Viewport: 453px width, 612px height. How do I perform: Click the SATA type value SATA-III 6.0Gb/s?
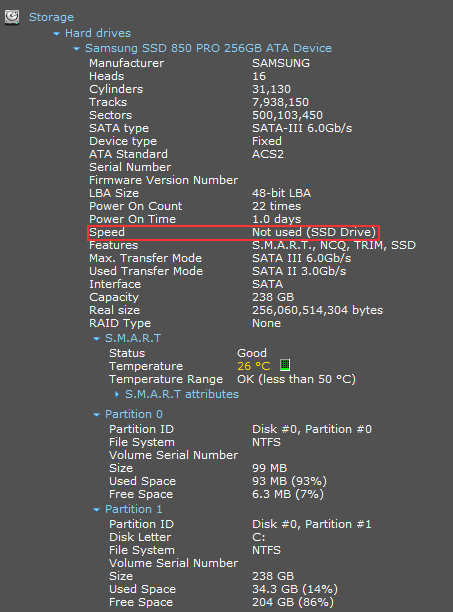[x=302, y=128]
